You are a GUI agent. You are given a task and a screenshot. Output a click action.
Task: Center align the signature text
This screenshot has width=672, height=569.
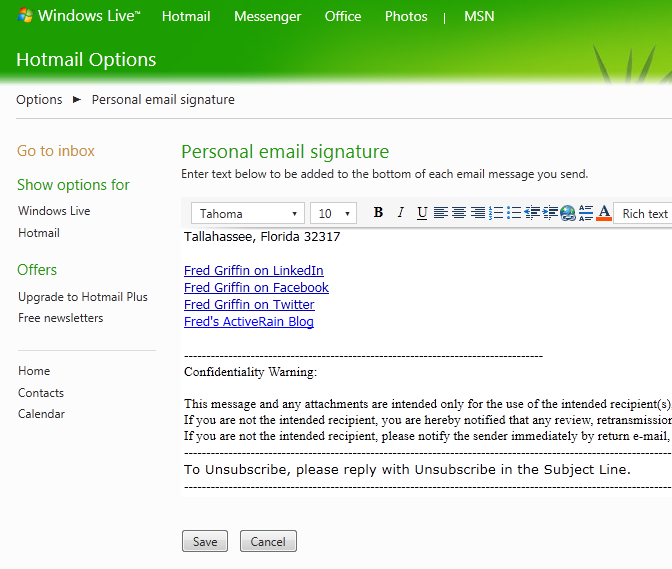pyautogui.click(x=459, y=213)
